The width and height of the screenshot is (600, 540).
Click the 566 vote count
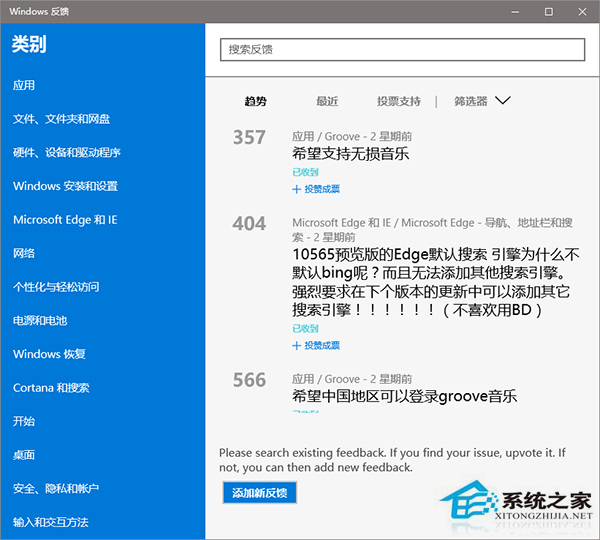[249, 380]
